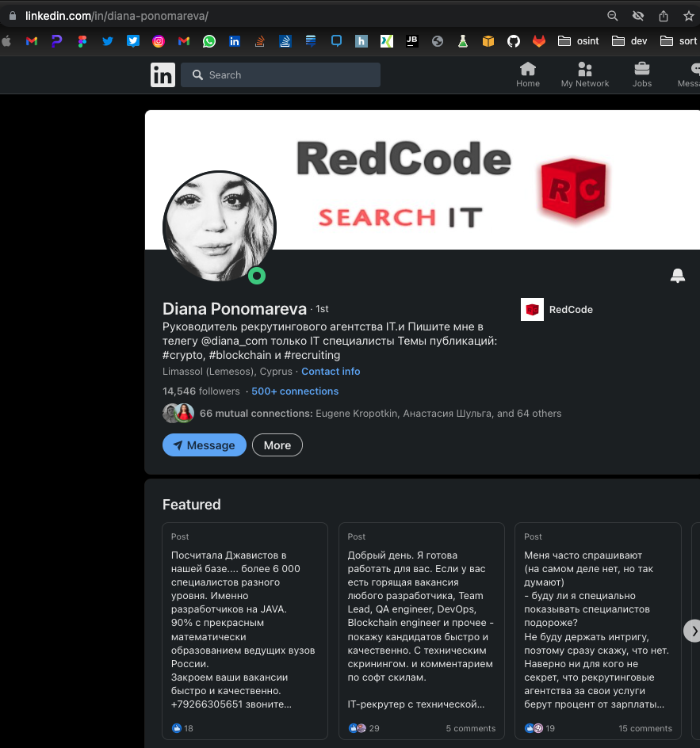
Task: Click the Apple menu icon
Action: click(x=6, y=41)
